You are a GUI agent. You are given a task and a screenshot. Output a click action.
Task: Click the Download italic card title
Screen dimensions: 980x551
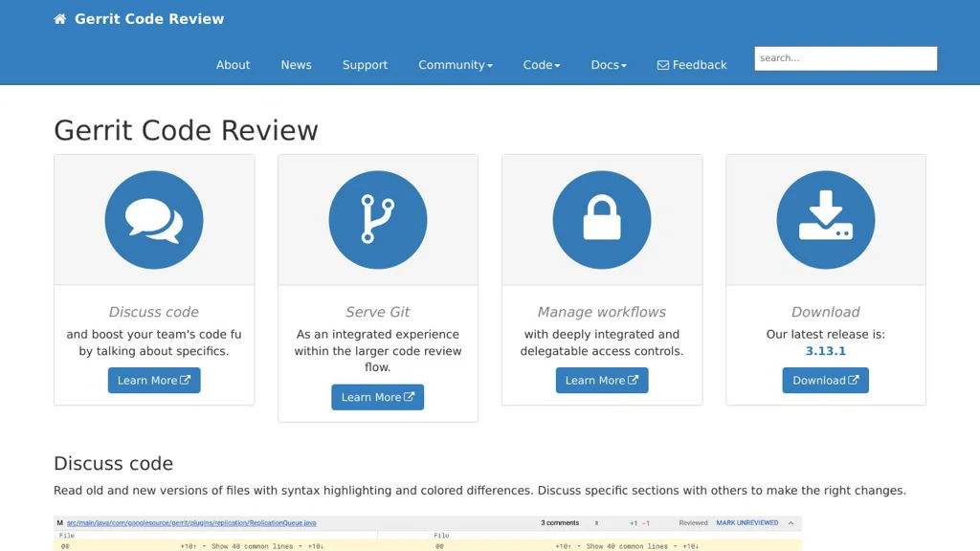826,312
